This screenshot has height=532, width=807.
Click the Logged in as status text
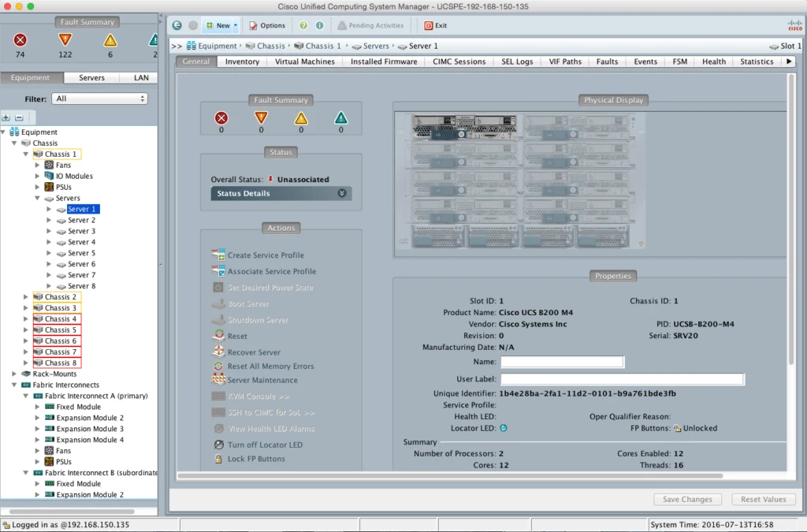click(x=70, y=525)
